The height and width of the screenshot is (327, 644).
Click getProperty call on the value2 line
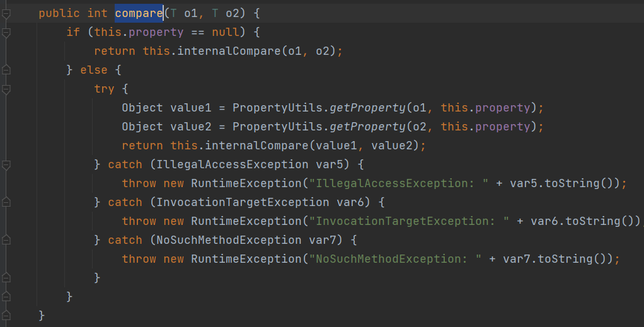368,127
